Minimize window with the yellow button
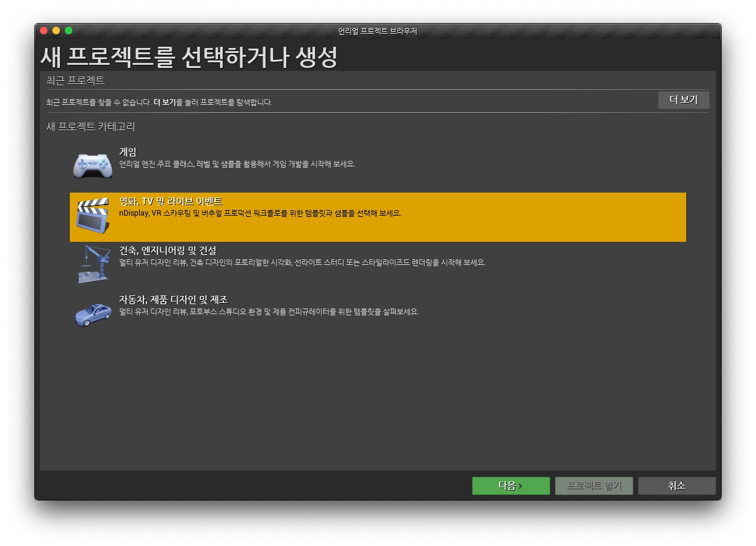756x546 pixels. (56, 31)
